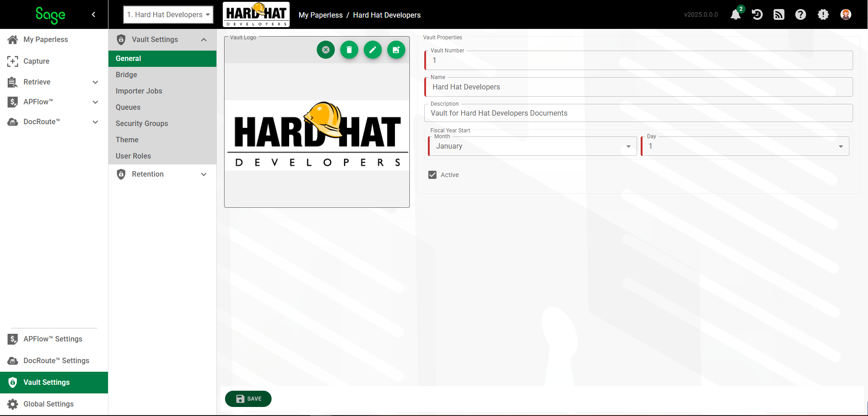
Task: Click the Retrieve icon in sidebar
Action: pyautogui.click(x=13, y=82)
